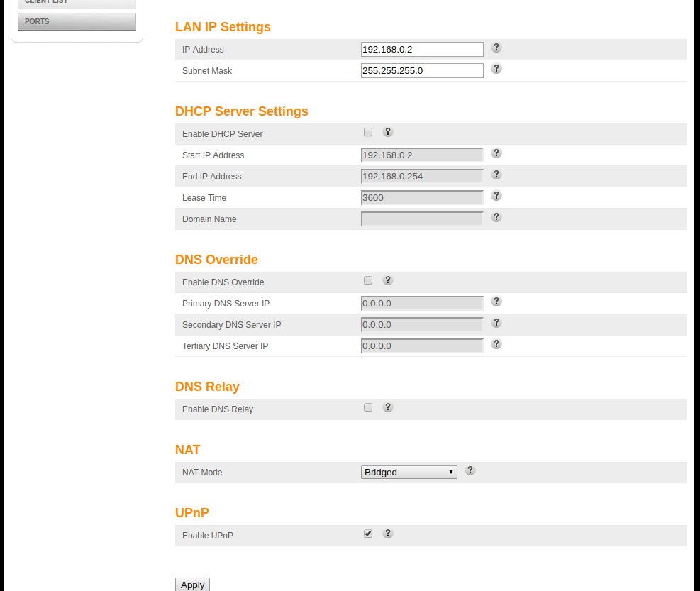700x591 pixels.
Task: Click the LAN IP Address input field
Action: tap(422, 49)
